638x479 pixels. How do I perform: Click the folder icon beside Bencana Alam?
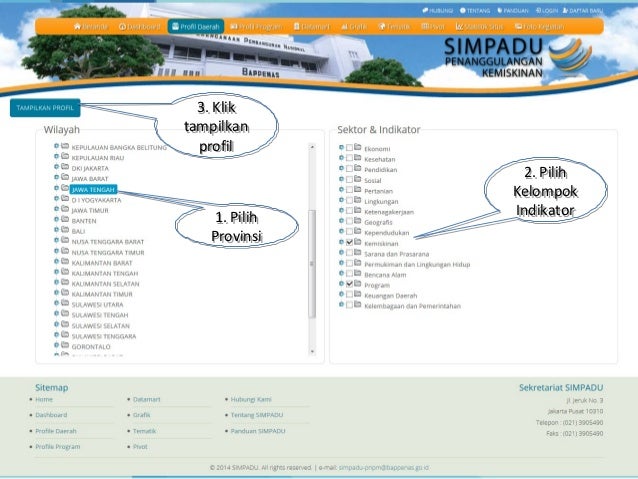[x=358, y=273]
